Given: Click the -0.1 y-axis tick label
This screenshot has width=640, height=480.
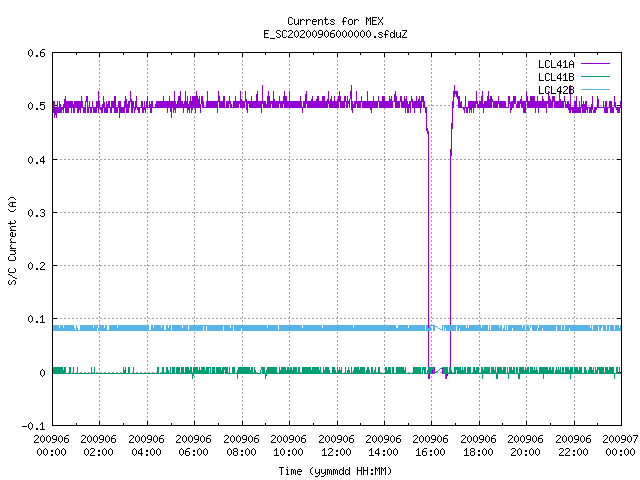Looking at the screenshot, I should 33,426.
